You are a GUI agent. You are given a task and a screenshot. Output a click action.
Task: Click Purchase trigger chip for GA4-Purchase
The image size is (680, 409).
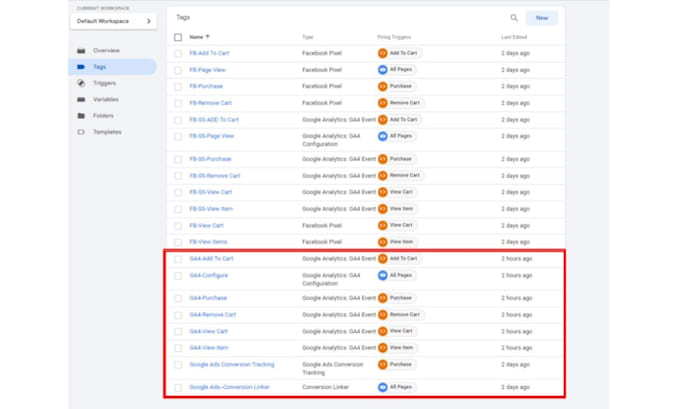[x=396, y=298]
